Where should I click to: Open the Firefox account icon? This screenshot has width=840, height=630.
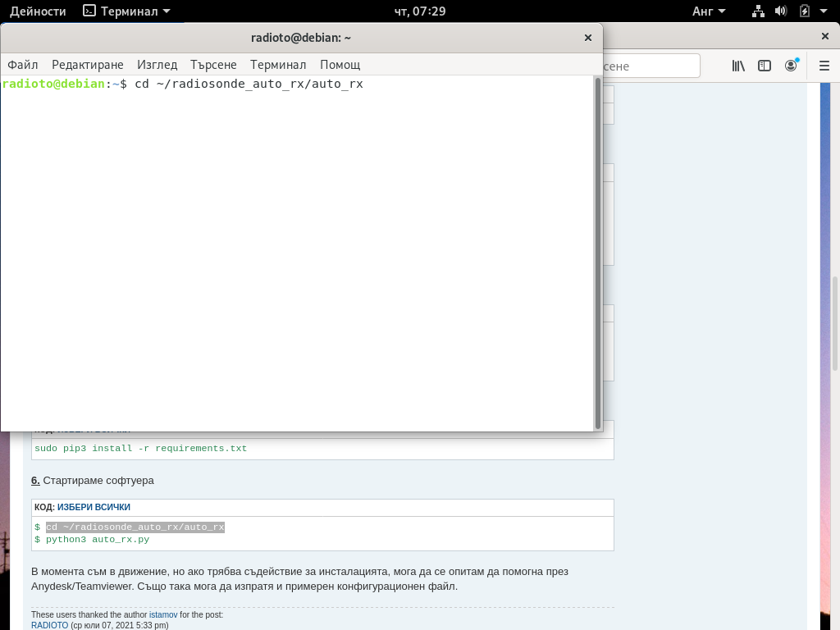792,66
